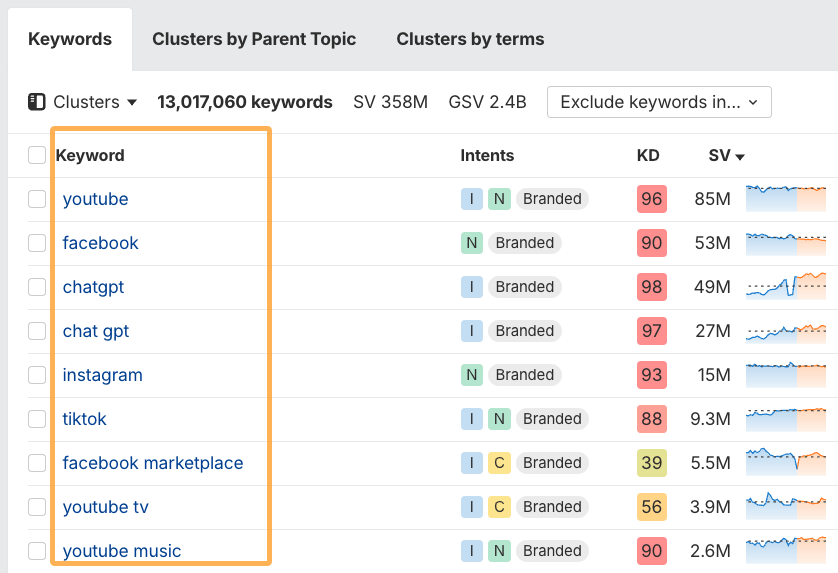Click the Commercial intent badge for facebook marketplace
The height and width of the screenshot is (573, 838).
499,463
